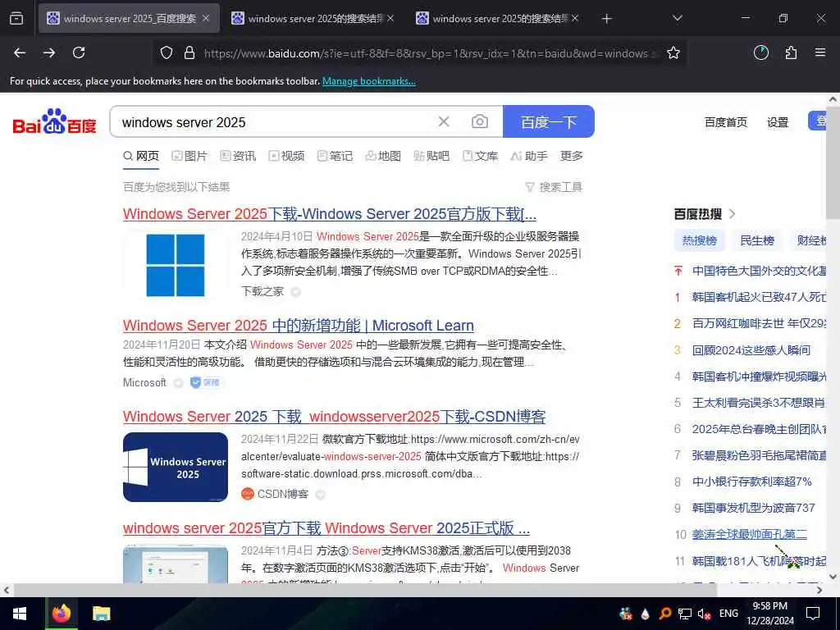Open File Explorer from the taskbar
Screen dimensions: 840x630
pos(101,614)
